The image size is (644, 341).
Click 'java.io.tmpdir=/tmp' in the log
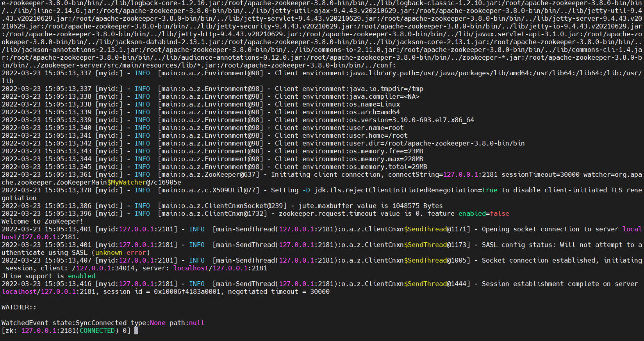[386, 89]
